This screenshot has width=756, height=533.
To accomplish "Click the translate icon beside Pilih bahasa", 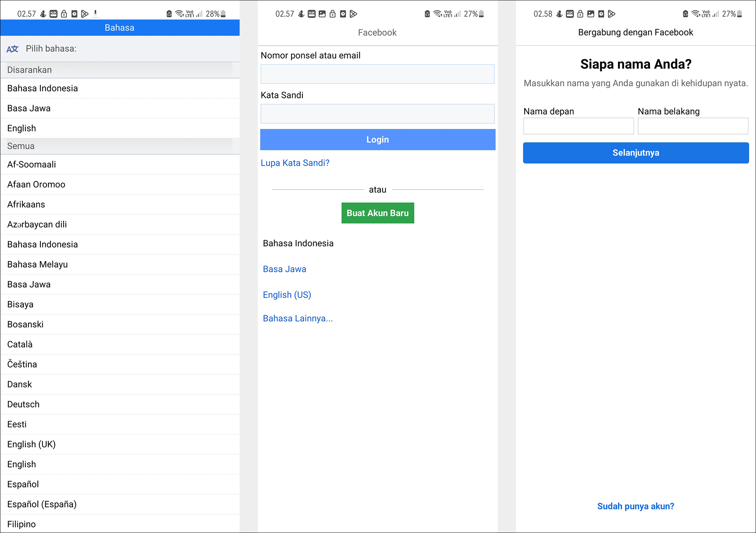I will 12,49.
